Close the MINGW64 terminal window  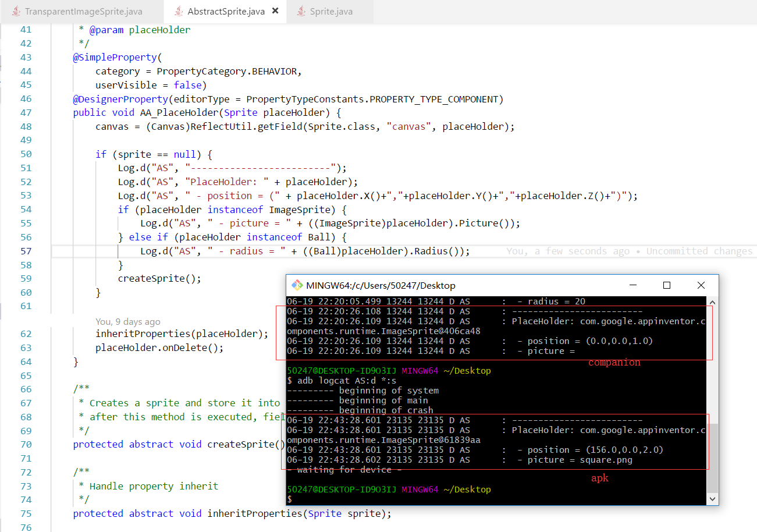coord(701,285)
